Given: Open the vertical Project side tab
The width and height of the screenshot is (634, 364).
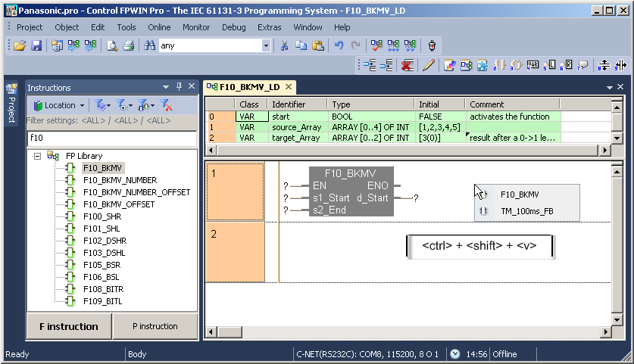Looking at the screenshot, I should point(11,104).
